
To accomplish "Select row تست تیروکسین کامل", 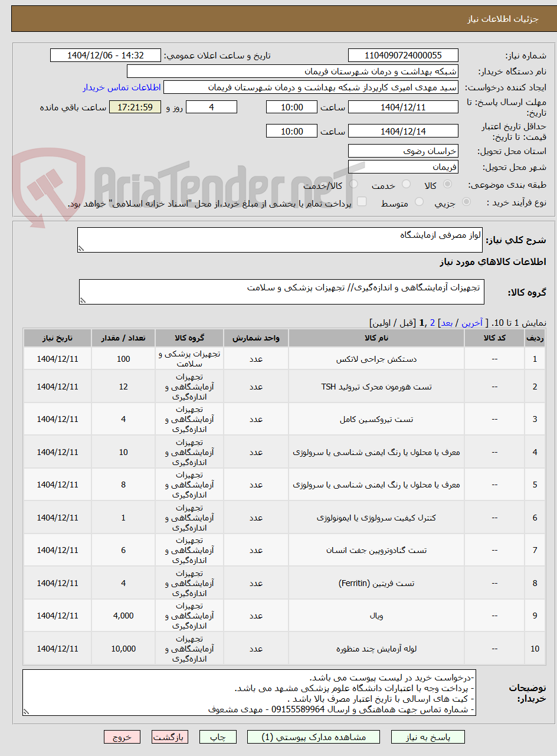I will point(284,419).
